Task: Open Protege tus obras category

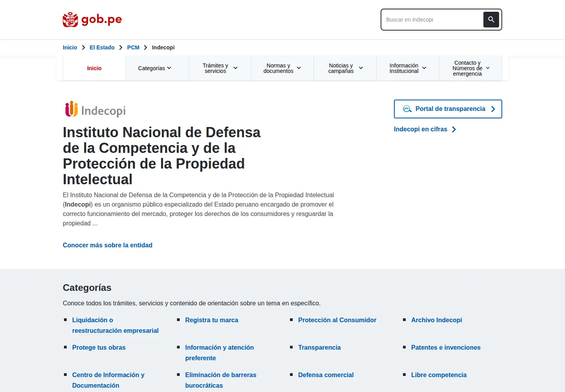Action: pyautogui.click(x=99, y=348)
